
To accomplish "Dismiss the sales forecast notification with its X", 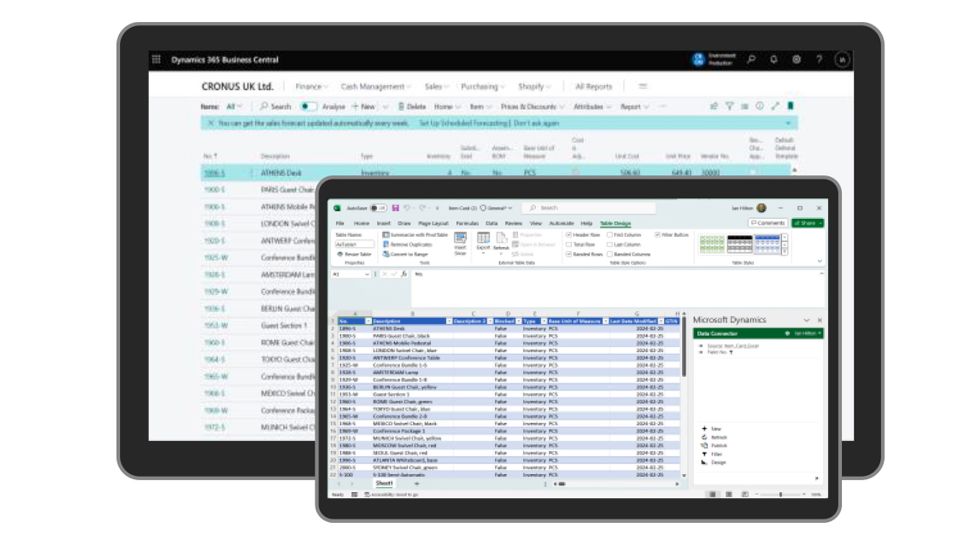I will (211, 123).
